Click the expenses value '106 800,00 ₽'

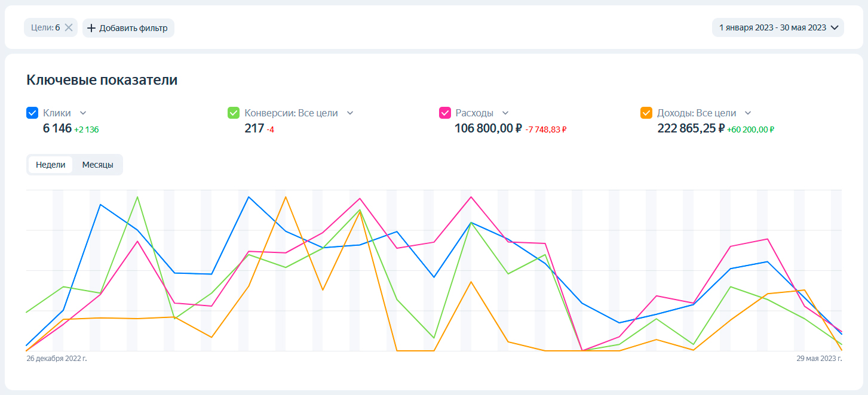[x=488, y=128]
